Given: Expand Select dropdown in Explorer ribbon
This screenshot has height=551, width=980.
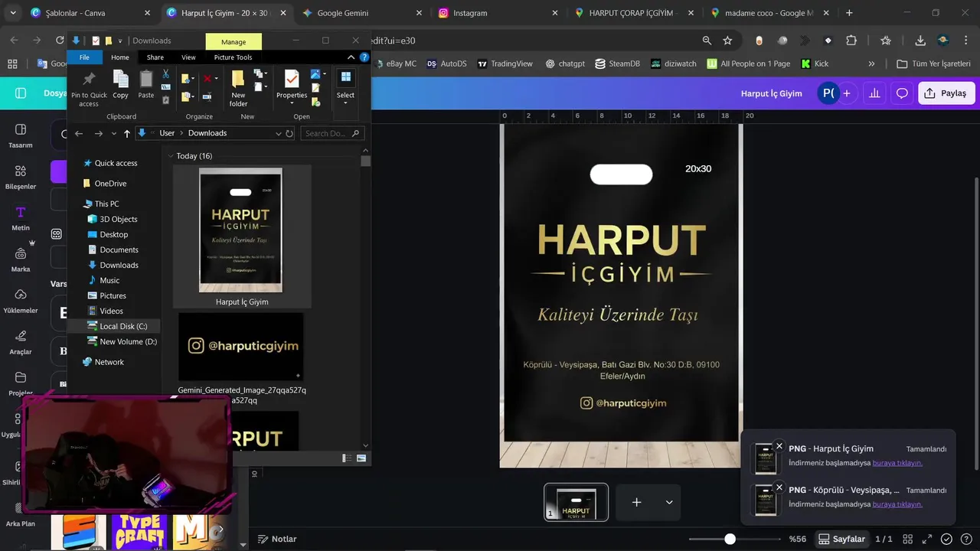Looking at the screenshot, I should click(x=345, y=103).
